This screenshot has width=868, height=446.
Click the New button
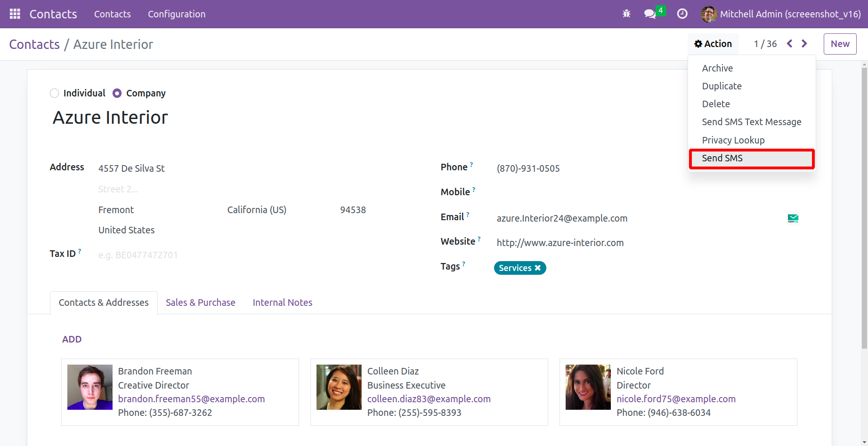(840, 44)
